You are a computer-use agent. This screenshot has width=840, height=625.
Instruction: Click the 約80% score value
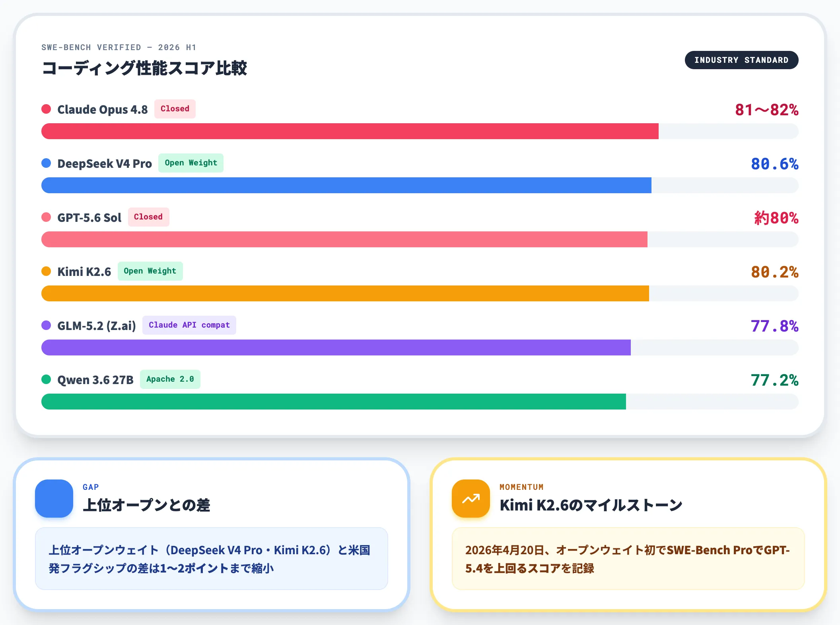click(x=776, y=218)
